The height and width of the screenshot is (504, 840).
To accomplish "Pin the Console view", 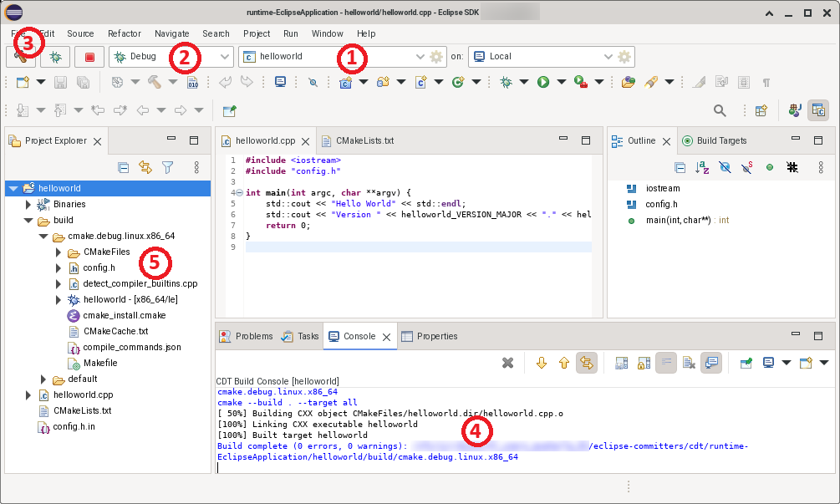I will point(746,363).
